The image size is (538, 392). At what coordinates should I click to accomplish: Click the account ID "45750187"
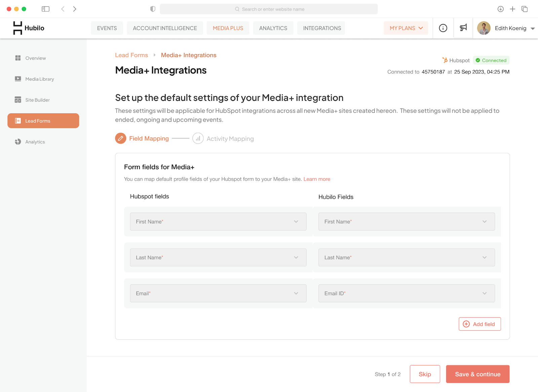433,72
